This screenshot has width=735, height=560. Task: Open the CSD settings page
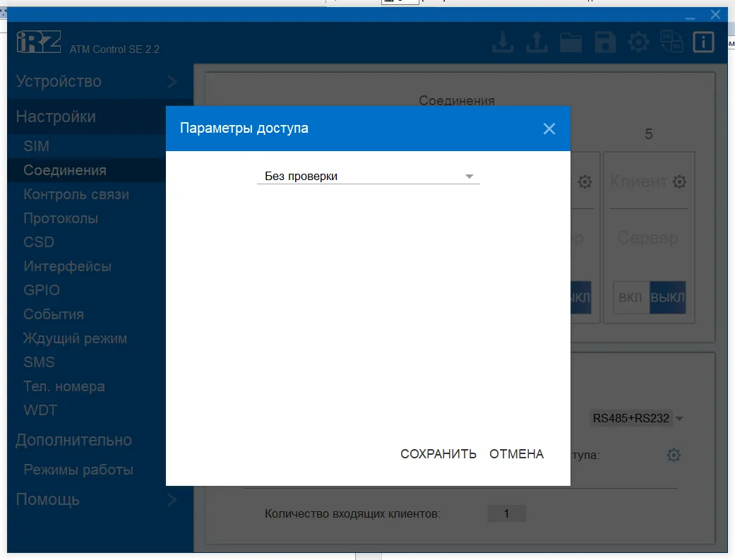point(39,242)
